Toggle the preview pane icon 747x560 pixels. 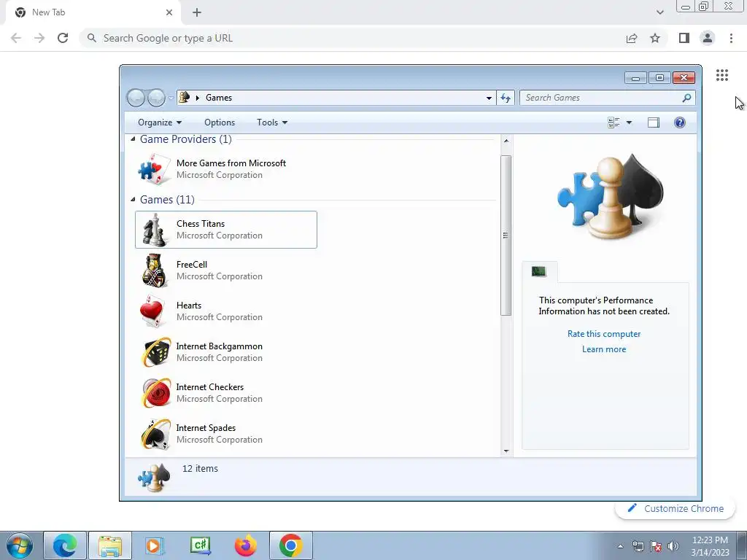(x=654, y=122)
